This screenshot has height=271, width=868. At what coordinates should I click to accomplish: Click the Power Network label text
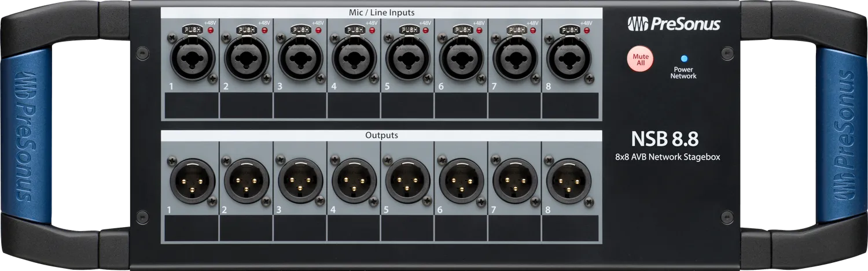(683, 73)
